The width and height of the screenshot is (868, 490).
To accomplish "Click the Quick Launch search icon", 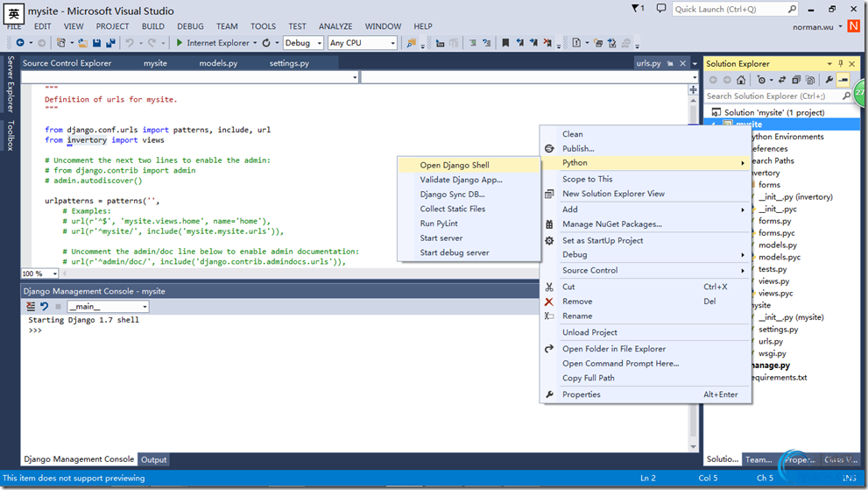I will (792, 9).
